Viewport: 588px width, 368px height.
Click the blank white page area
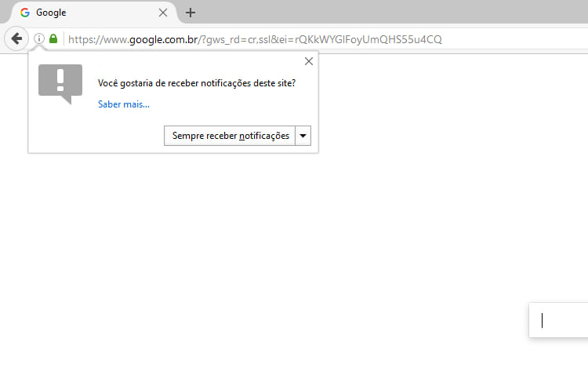pos(314,251)
